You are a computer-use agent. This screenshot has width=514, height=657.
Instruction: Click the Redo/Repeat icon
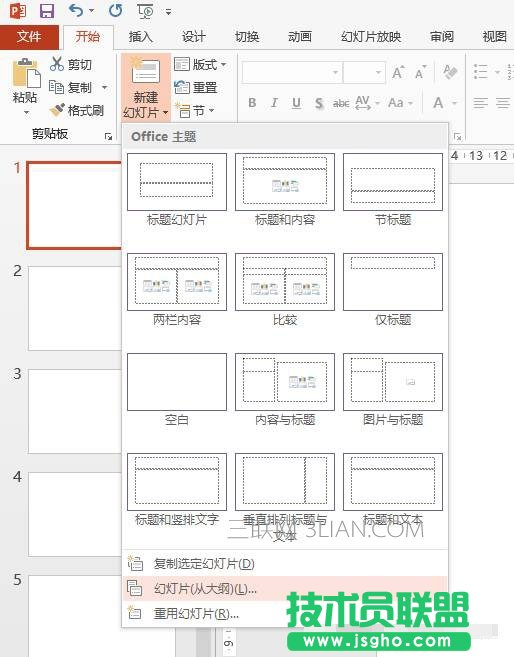click(x=116, y=10)
